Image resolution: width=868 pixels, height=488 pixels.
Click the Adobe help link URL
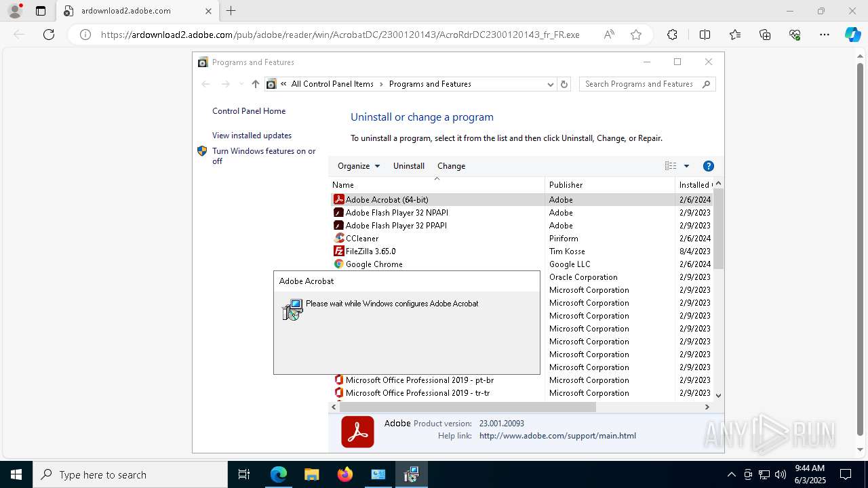(557, 436)
